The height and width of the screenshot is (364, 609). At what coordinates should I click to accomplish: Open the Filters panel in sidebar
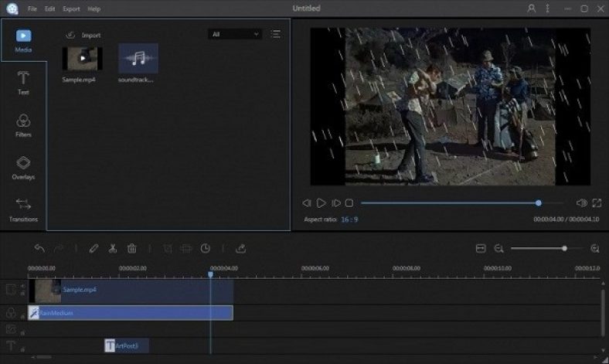coord(23,125)
